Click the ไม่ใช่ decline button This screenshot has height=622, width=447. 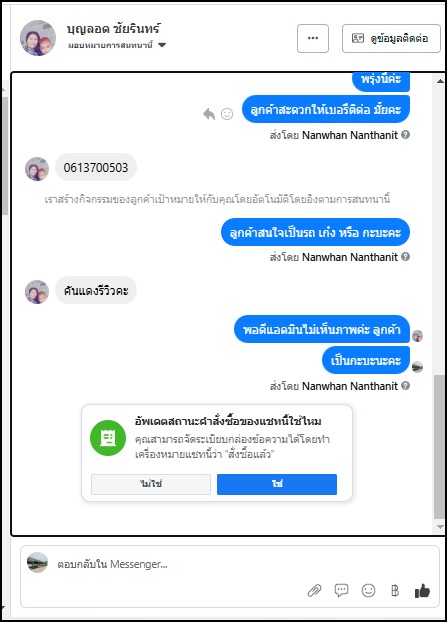tap(151, 484)
